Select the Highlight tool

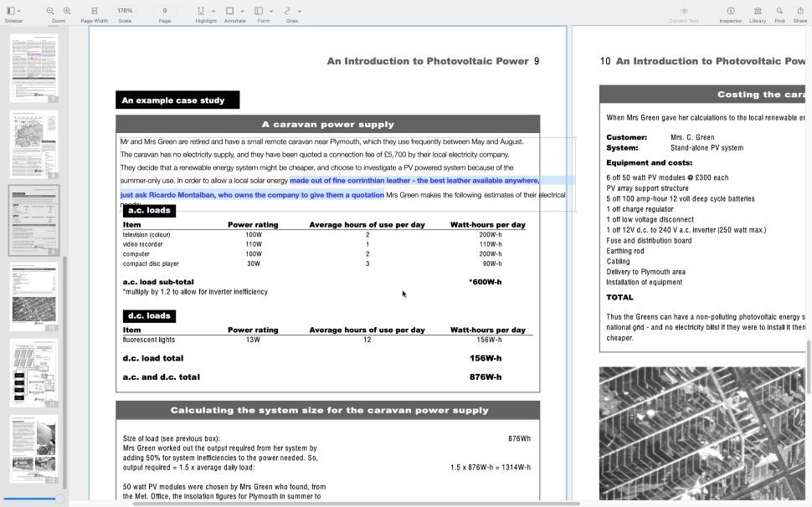(x=200, y=9)
